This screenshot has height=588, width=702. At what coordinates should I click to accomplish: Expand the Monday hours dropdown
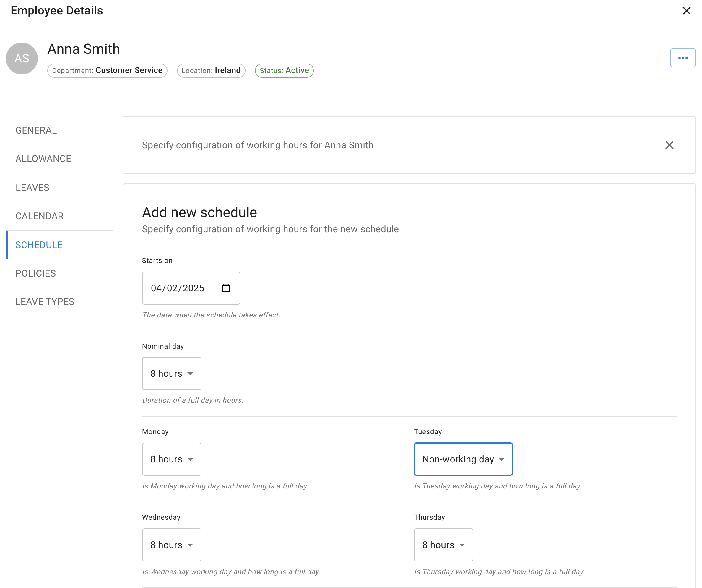(171, 459)
